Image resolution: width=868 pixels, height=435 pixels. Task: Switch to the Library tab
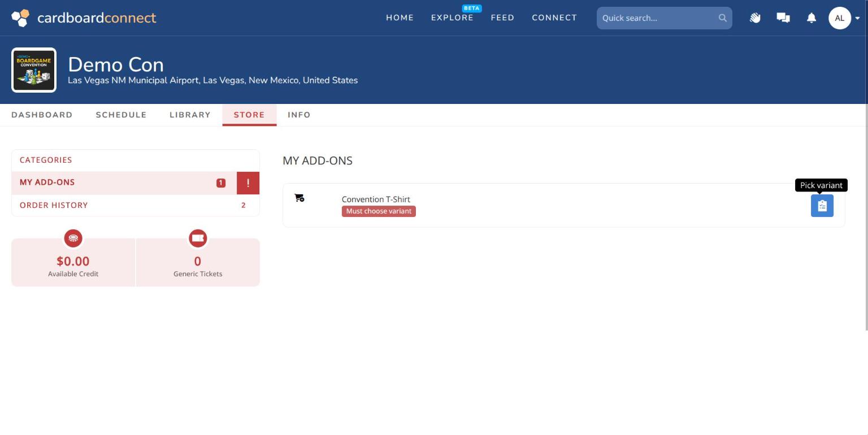click(190, 115)
